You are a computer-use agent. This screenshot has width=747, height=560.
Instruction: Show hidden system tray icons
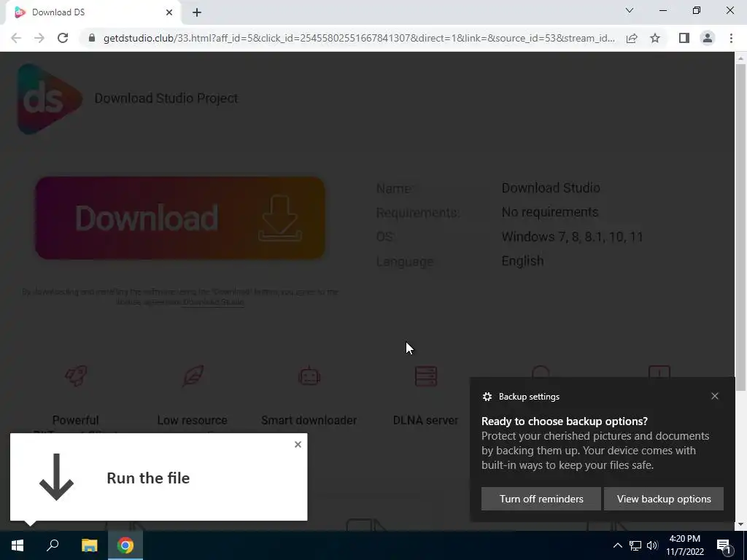point(617,545)
